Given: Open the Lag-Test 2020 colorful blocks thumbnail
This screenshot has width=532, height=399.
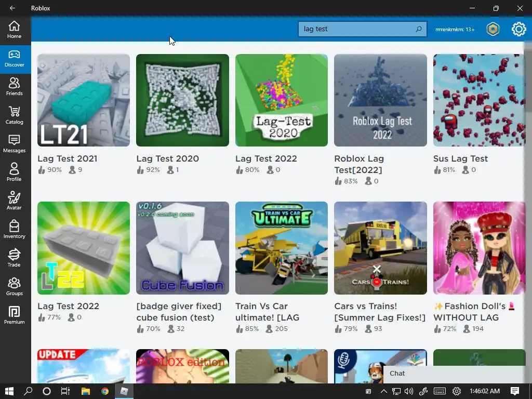Looking at the screenshot, I should 282,100.
